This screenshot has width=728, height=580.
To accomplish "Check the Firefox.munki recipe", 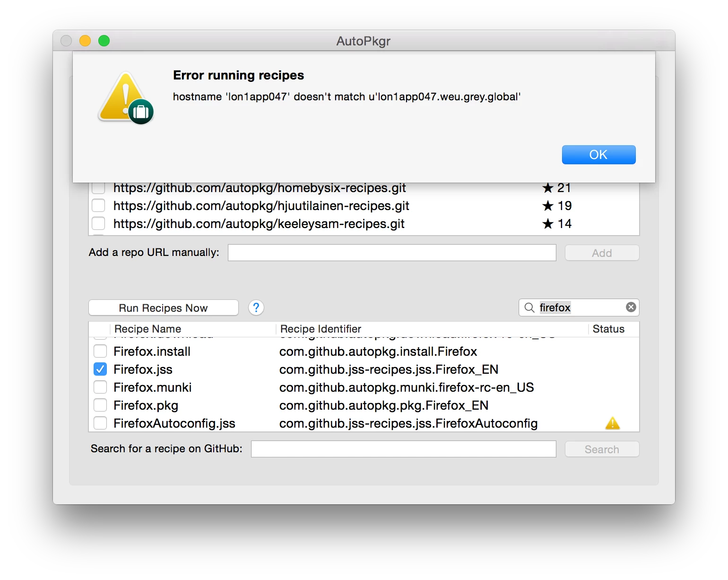I will point(100,387).
